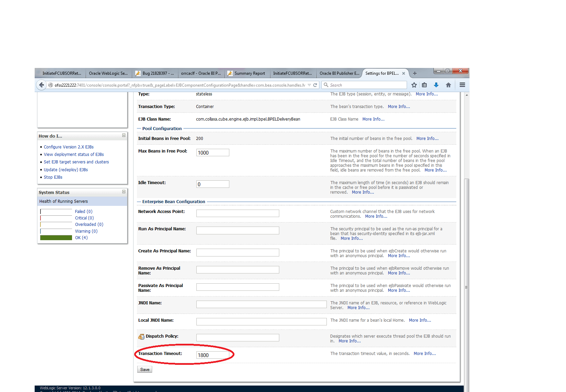
Task: Focus the Max Beans in Free Pool field
Action: pos(213,153)
